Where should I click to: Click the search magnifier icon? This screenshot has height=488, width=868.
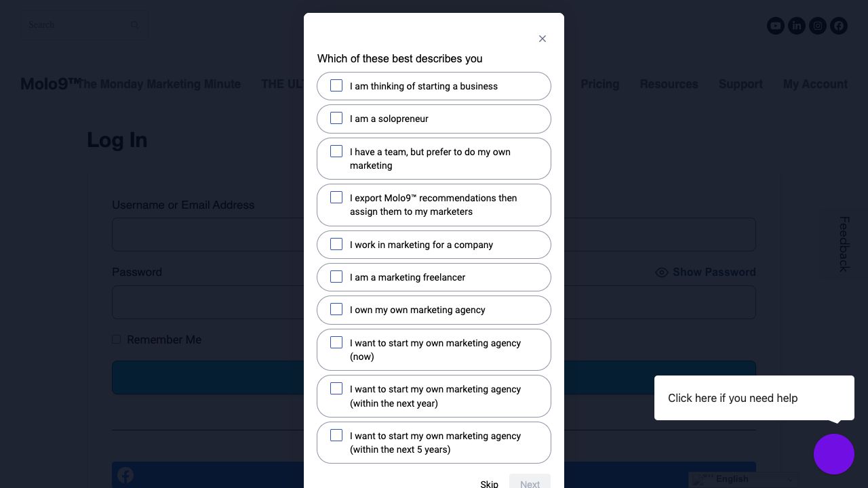coord(135,25)
